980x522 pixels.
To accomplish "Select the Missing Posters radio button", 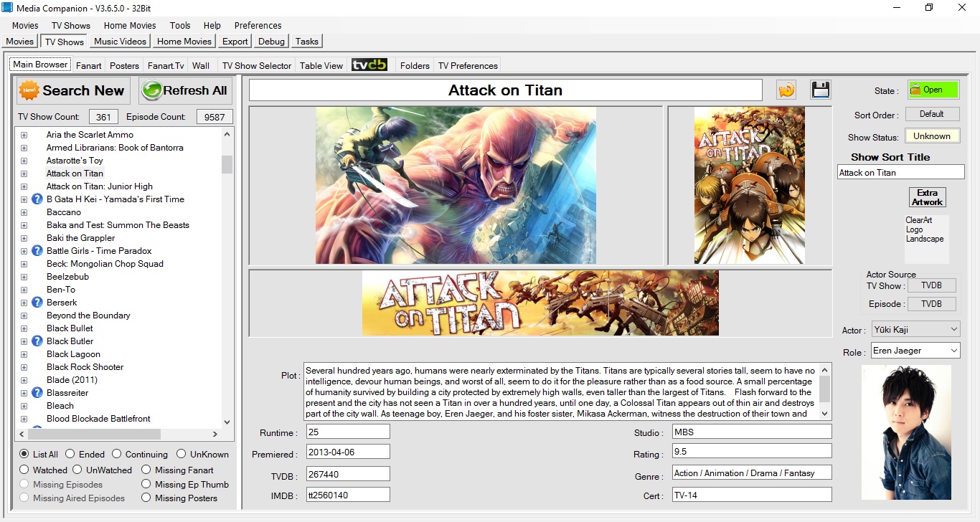I will coord(146,498).
